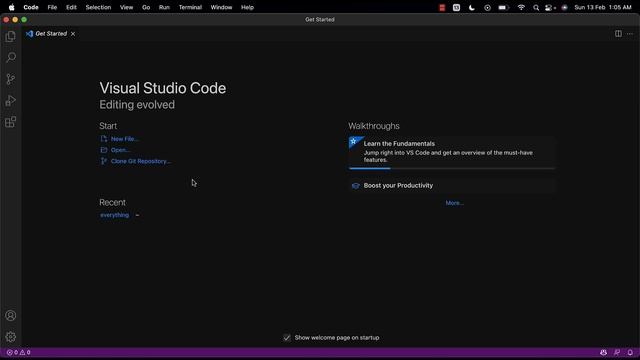The image size is (640, 360).
Task: Toggle Show welcome page on startup checkbox
Action: pos(287,338)
